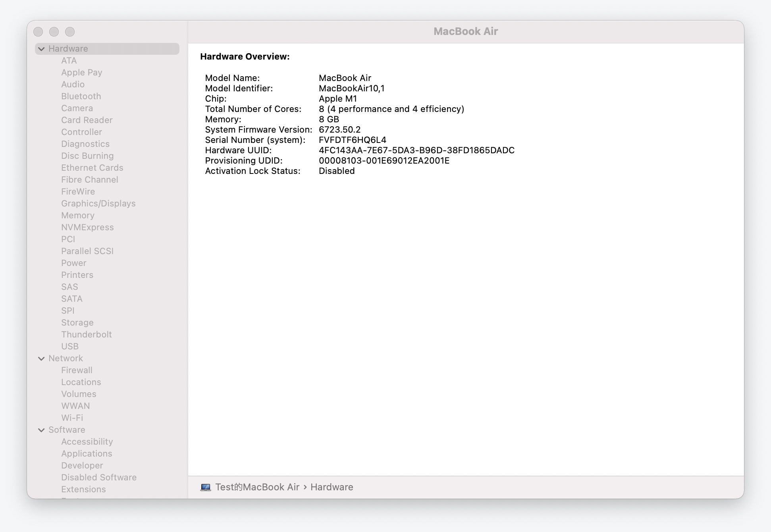Screen dimensions: 771x532
Task: Select WWAN item
Action: point(75,406)
